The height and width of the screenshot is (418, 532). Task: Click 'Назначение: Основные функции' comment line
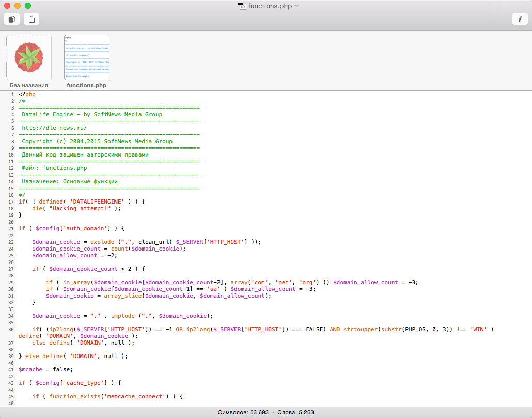[70, 181]
